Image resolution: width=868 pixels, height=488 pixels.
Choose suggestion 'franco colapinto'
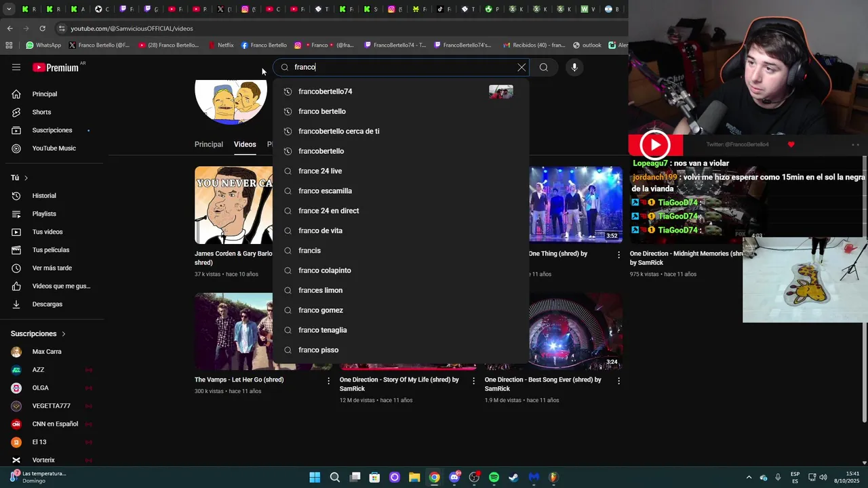[x=401, y=270]
